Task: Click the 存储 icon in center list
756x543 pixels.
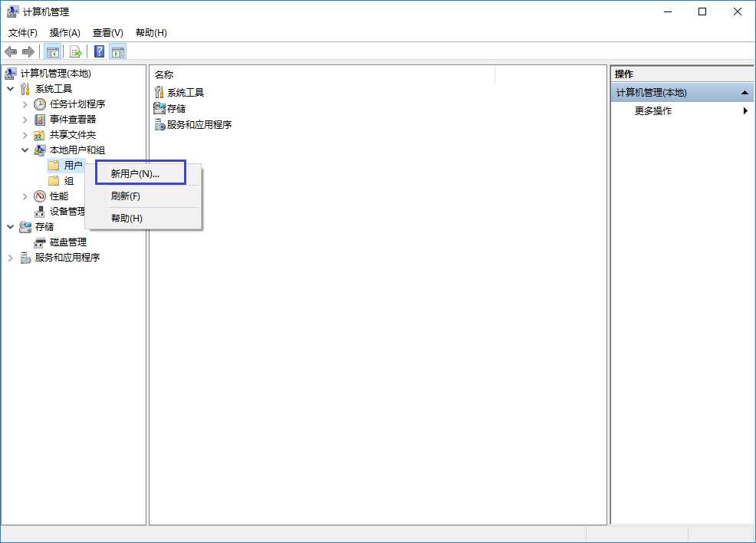Action: pyautogui.click(x=159, y=108)
